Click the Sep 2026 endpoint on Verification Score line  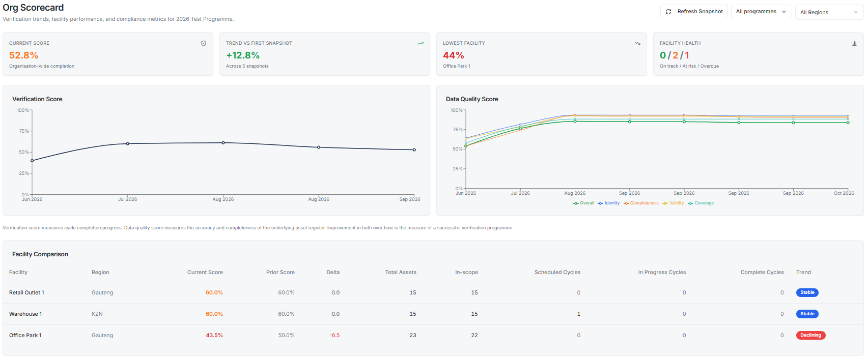(414, 150)
